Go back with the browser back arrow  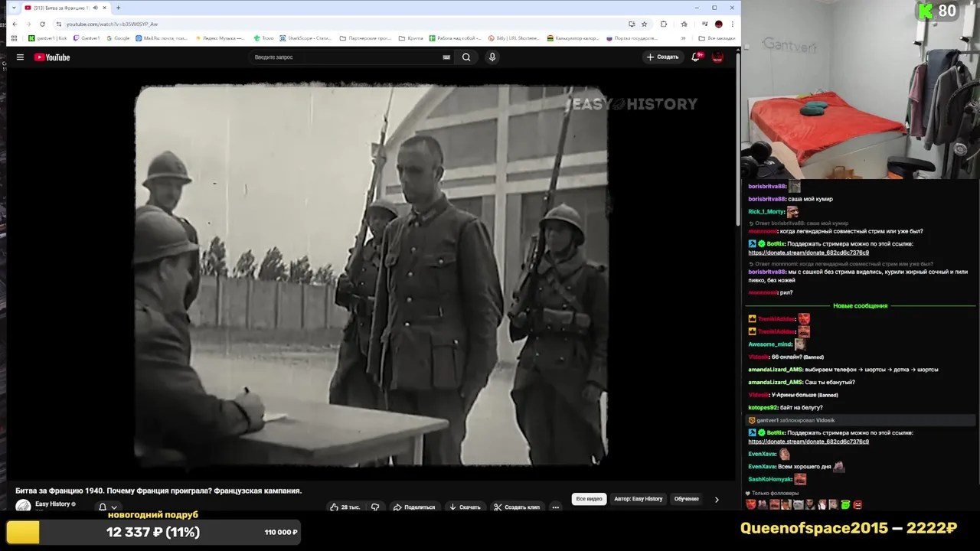[15, 24]
